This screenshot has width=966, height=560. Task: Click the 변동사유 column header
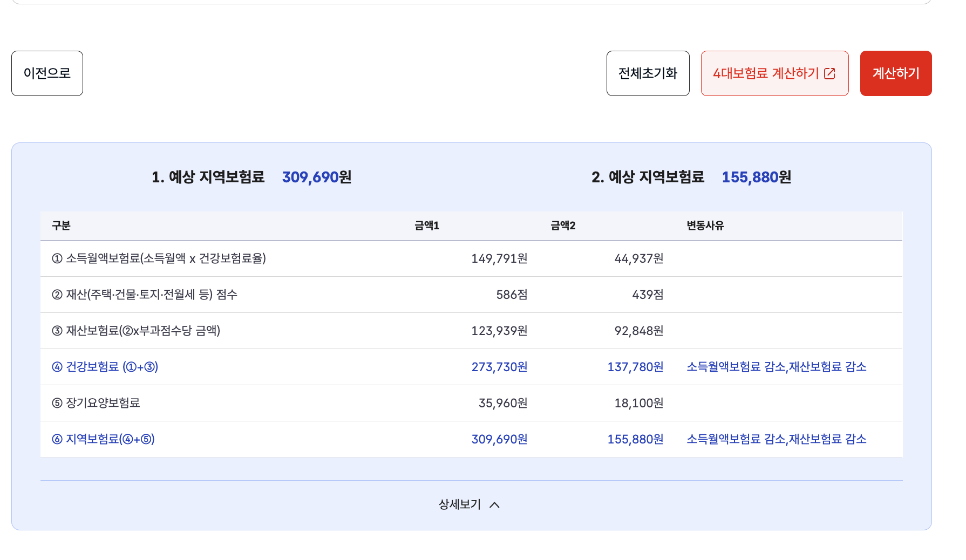pos(705,226)
